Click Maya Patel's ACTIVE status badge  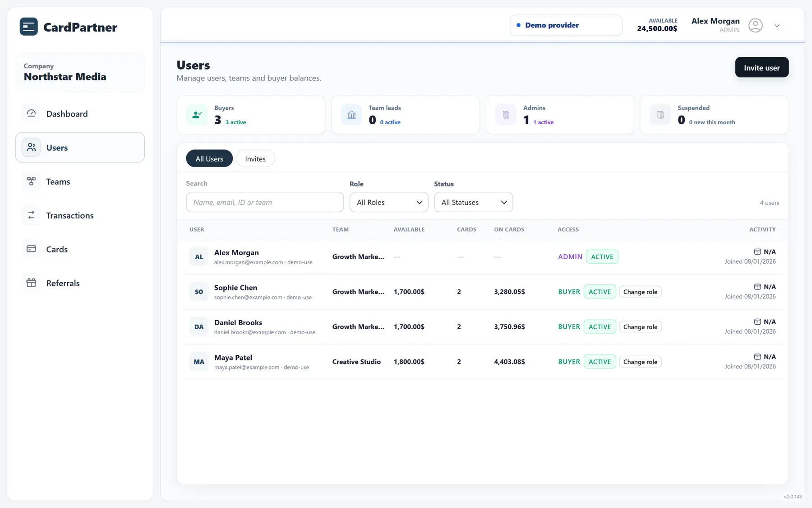tap(600, 362)
